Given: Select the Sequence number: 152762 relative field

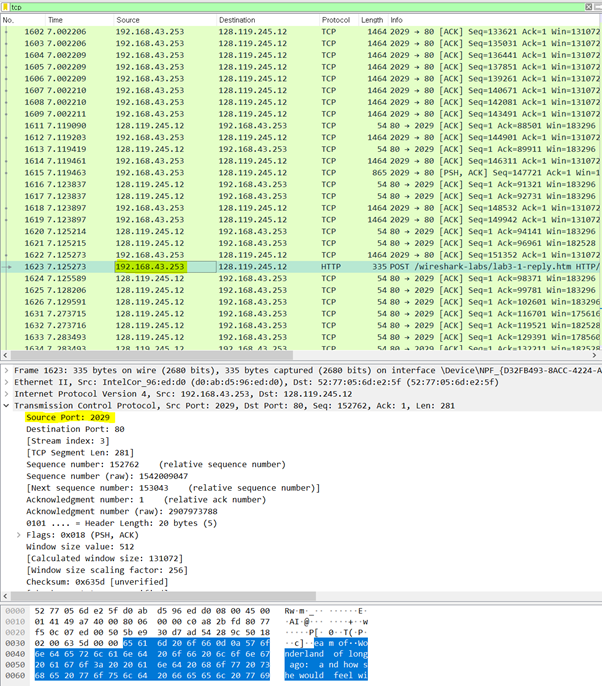Looking at the screenshot, I should tap(156, 465).
